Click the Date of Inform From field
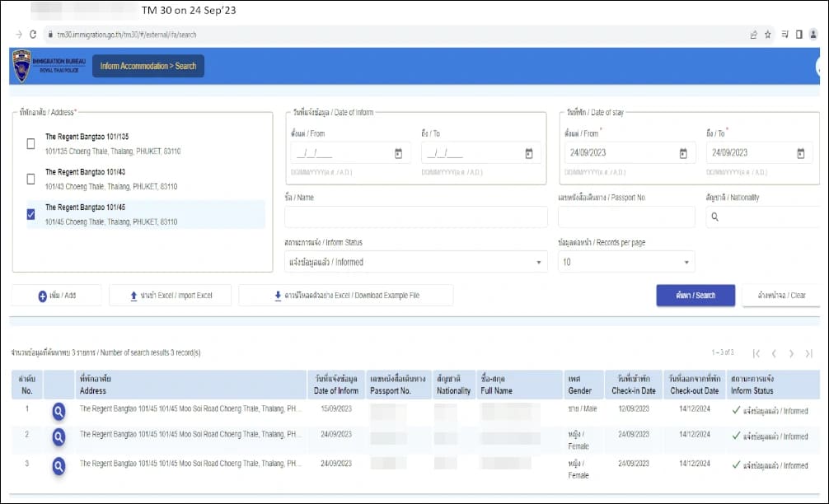 (x=350, y=153)
